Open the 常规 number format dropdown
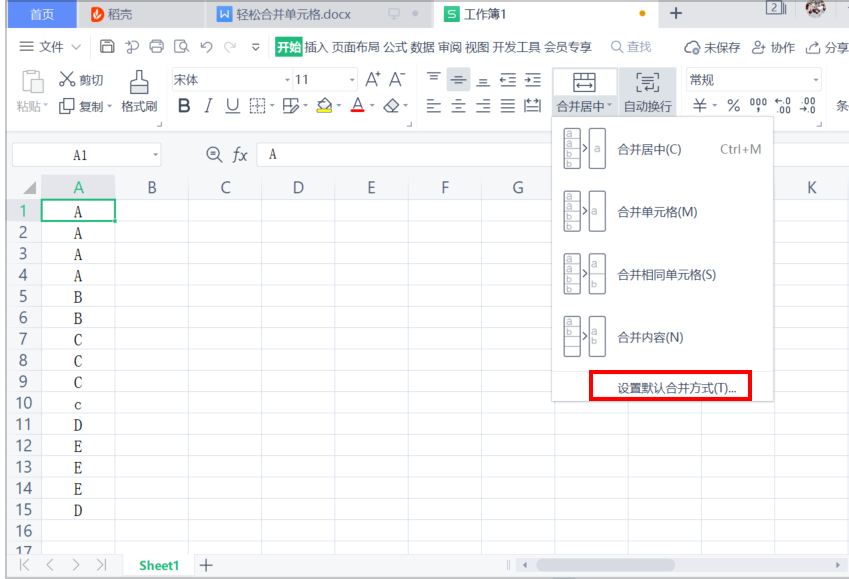 tap(815, 80)
